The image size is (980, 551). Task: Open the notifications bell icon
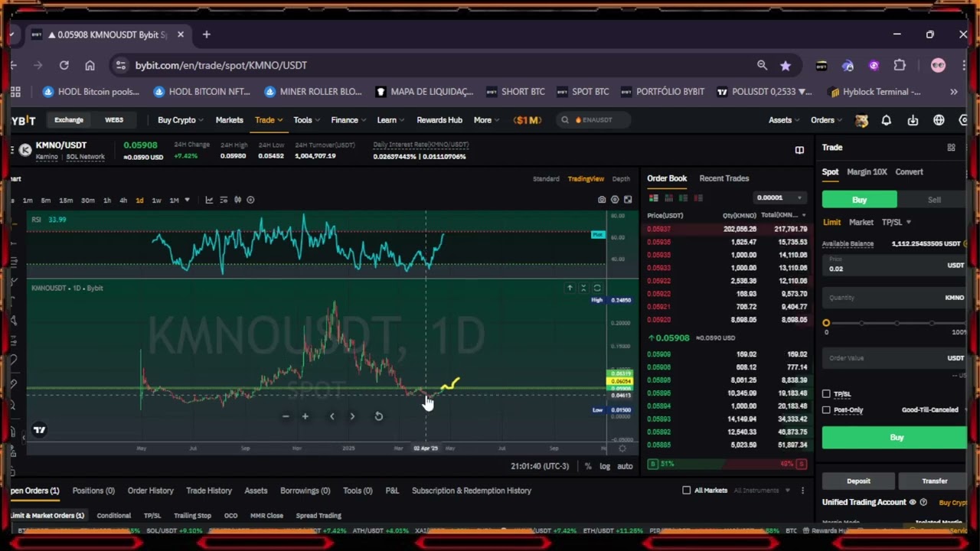point(886,120)
